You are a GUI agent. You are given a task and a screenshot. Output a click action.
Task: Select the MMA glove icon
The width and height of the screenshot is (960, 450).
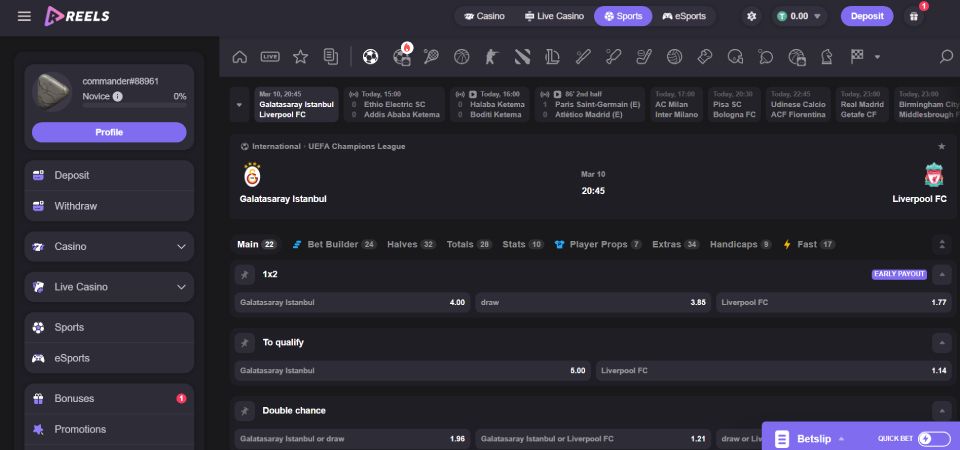[x=705, y=57]
